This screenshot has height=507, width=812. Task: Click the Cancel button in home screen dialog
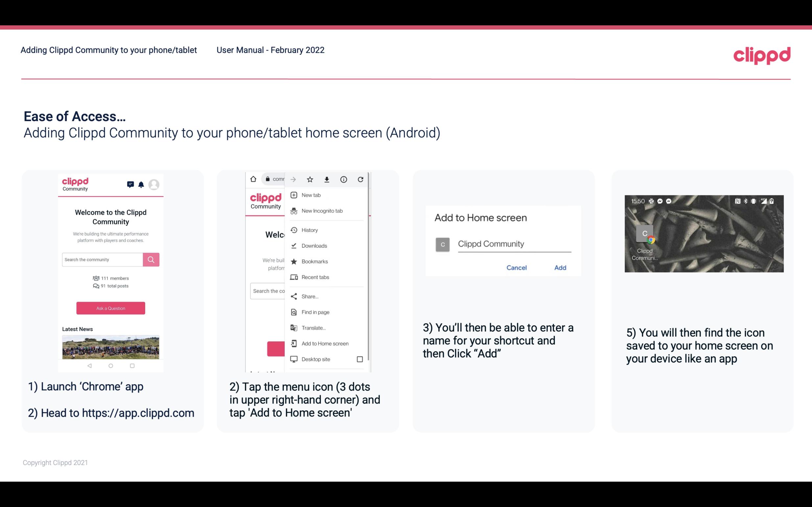(516, 267)
